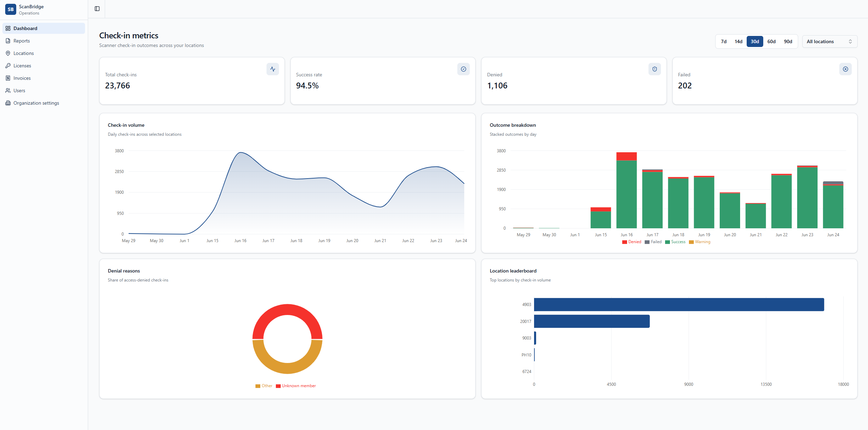Screen dimensions: 868x430
Task: Select the 30d time range
Action: (x=755, y=41)
